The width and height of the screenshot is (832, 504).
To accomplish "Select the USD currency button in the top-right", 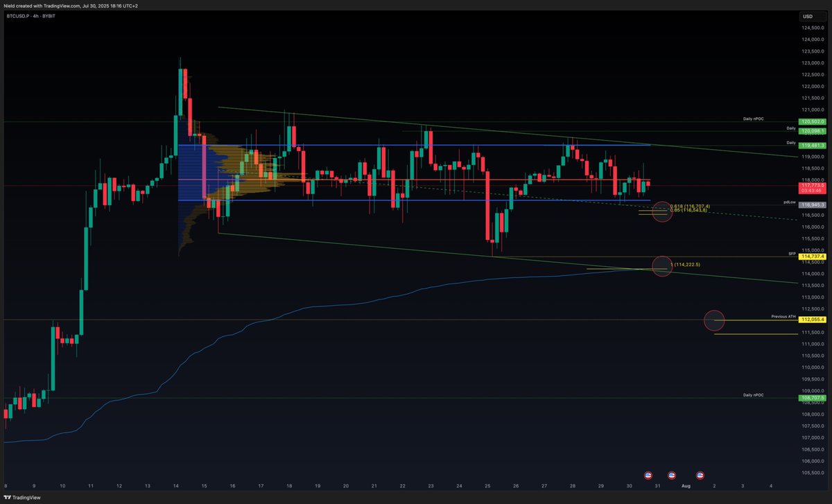I will (806, 15).
